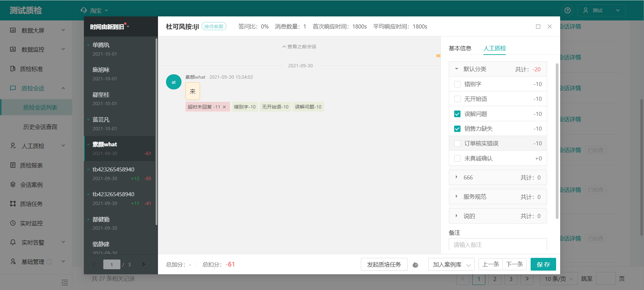Maximize the session dialog with the square icon
The image size is (644, 290).
point(538,26)
